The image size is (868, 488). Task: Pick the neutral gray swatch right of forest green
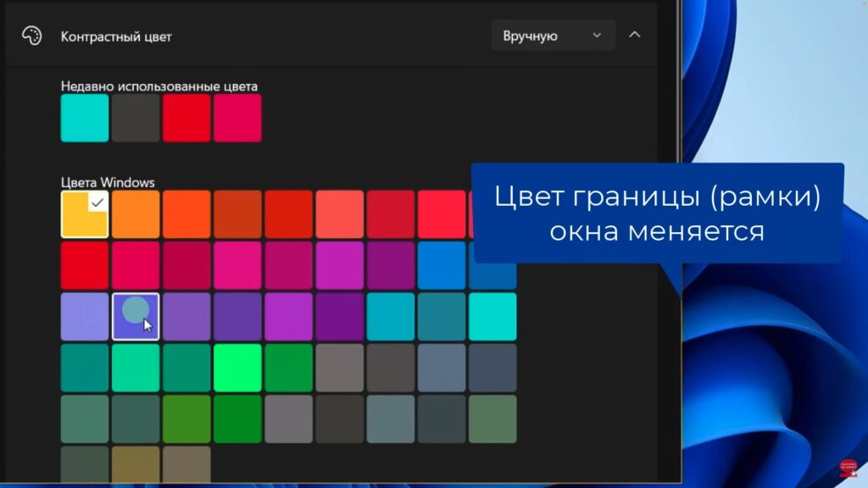pos(288,419)
